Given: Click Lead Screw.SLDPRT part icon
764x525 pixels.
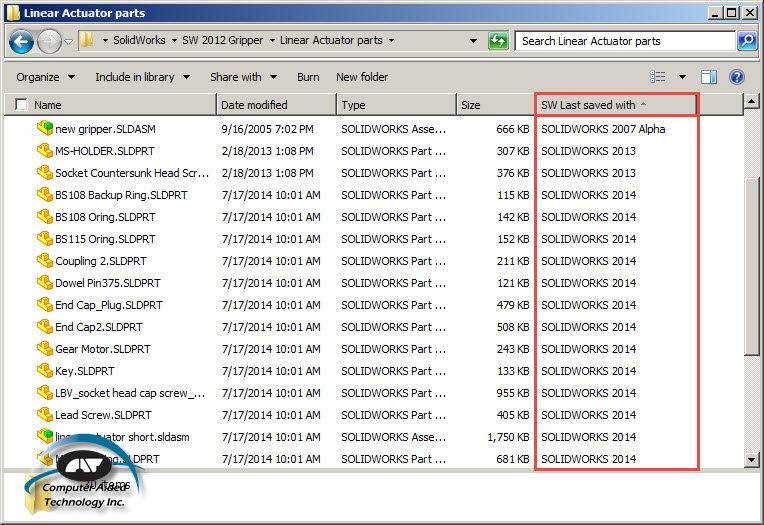Looking at the screenshot, I should (x=45, y=414).
